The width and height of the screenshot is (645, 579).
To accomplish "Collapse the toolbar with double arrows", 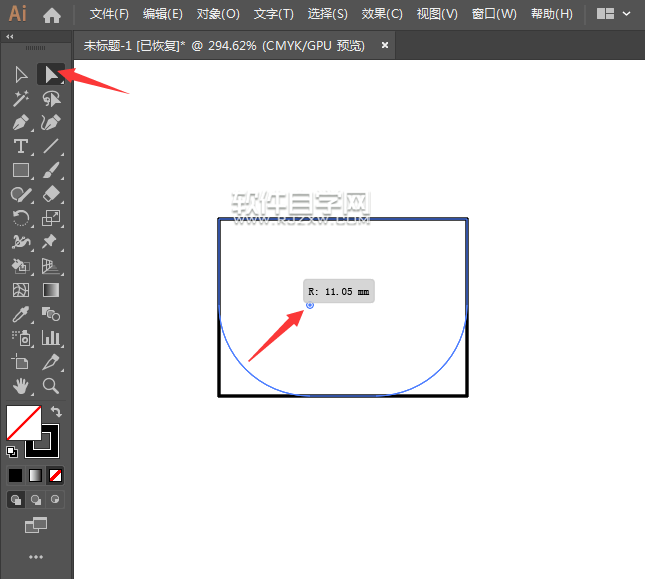I will pyautogui.click(x=9, y=37).
